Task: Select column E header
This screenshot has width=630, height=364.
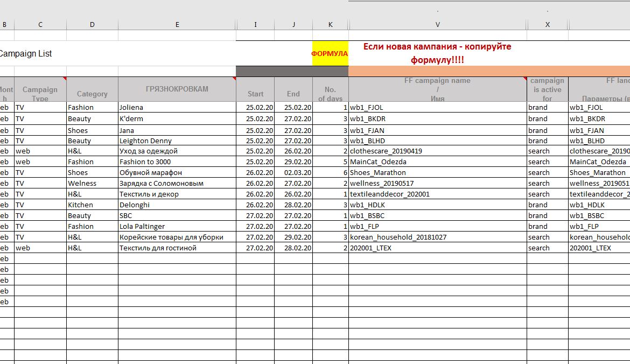Action: pyautogui.click(x=177, y=25)
